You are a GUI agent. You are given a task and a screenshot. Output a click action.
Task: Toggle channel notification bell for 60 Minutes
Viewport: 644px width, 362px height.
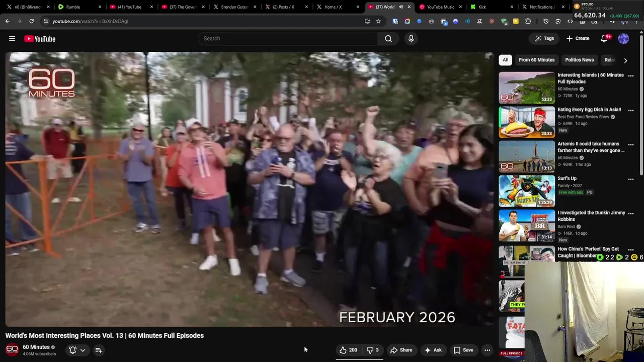(72, 350)
